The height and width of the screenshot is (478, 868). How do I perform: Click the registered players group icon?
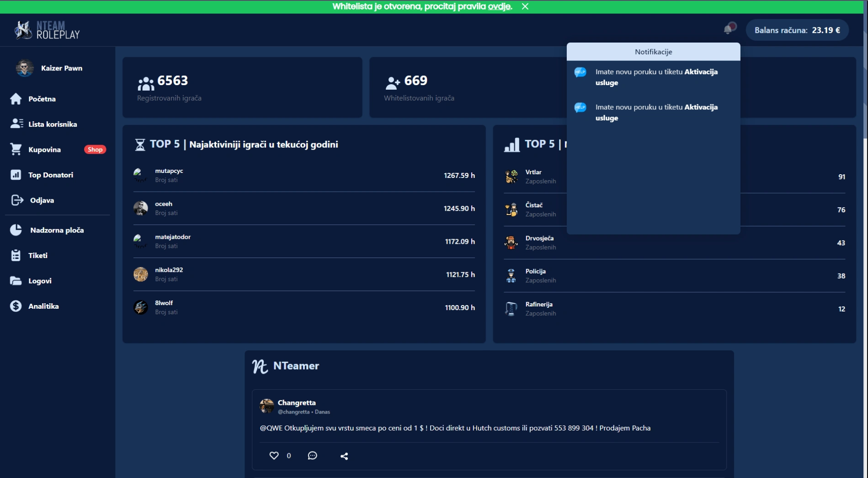click(146, 84)
